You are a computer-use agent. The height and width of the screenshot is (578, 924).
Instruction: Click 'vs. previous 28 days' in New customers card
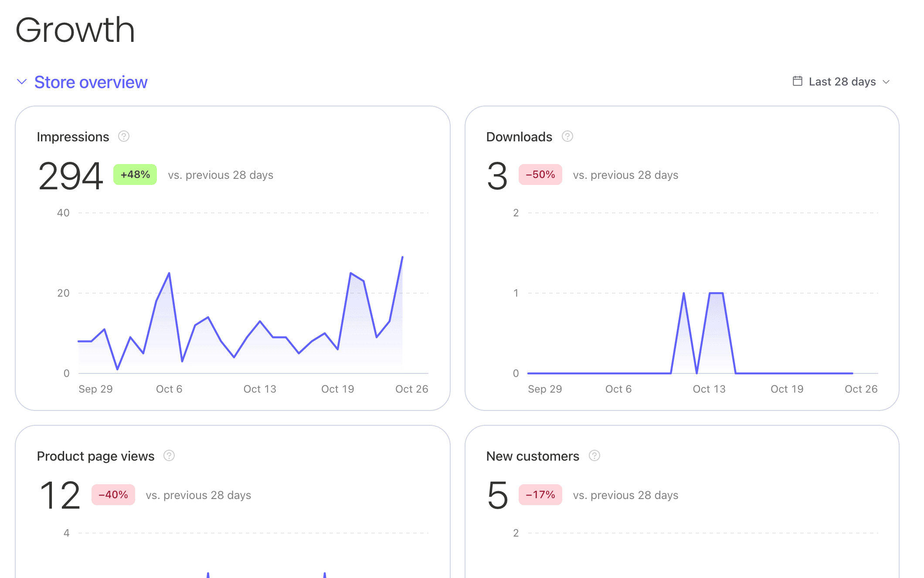(x=625, y=495)
